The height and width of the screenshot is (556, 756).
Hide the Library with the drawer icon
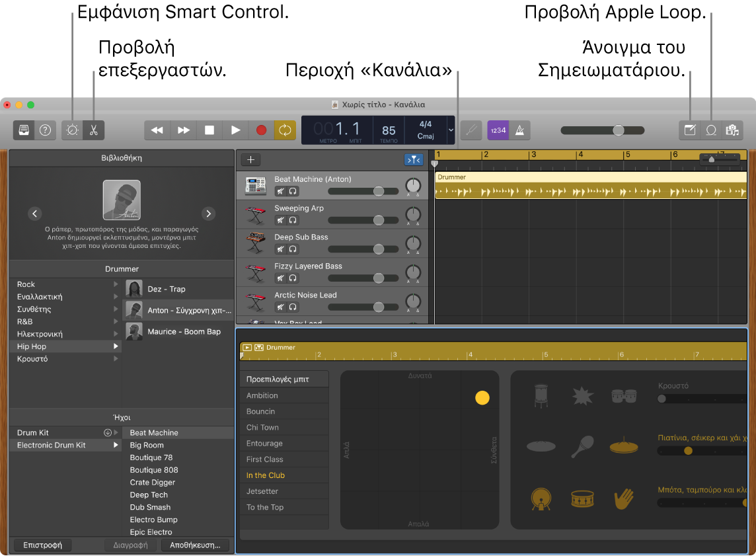[x=23, y=130]
